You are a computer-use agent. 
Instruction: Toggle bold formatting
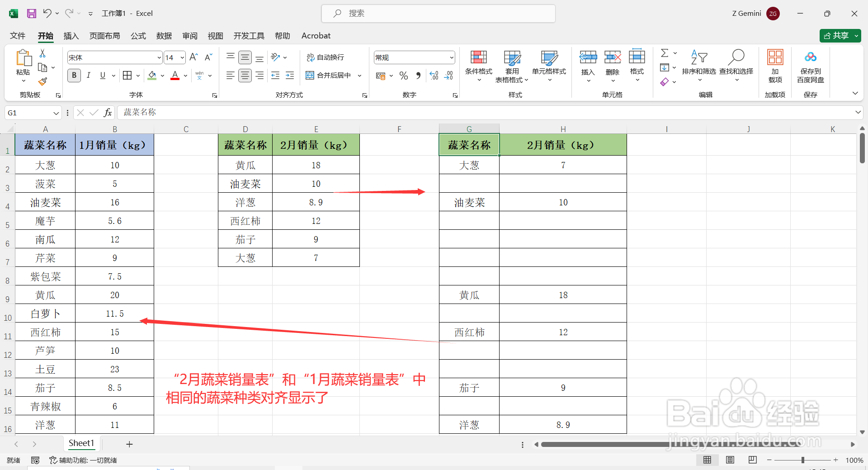tap(74, 75)
